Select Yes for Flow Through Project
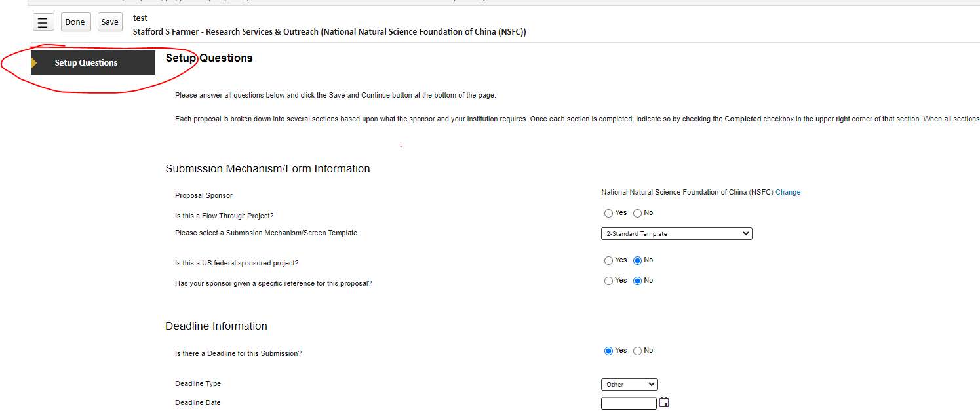This screenshot has height=411, width=980. [608, 213]
